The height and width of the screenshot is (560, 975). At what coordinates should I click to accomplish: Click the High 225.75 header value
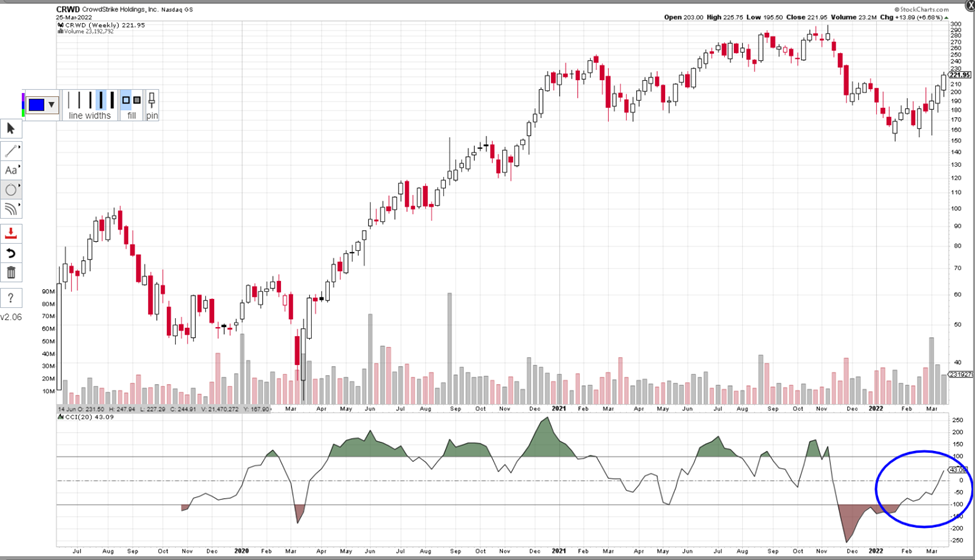tap(725, 17)
